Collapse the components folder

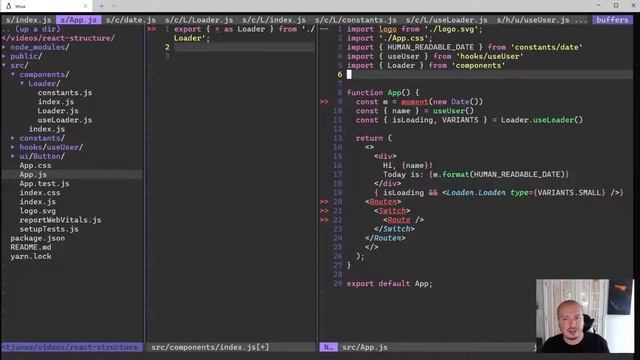(x=44, y=74)
